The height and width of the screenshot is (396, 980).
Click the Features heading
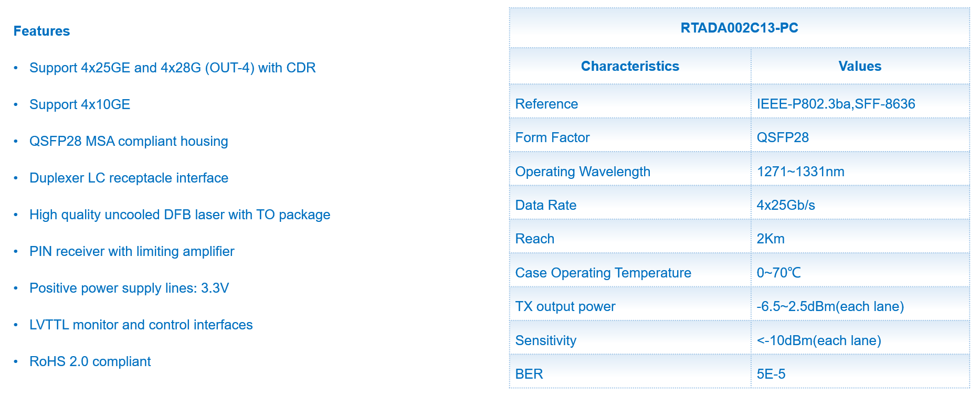pyautogui.click(x=41, y=31)
